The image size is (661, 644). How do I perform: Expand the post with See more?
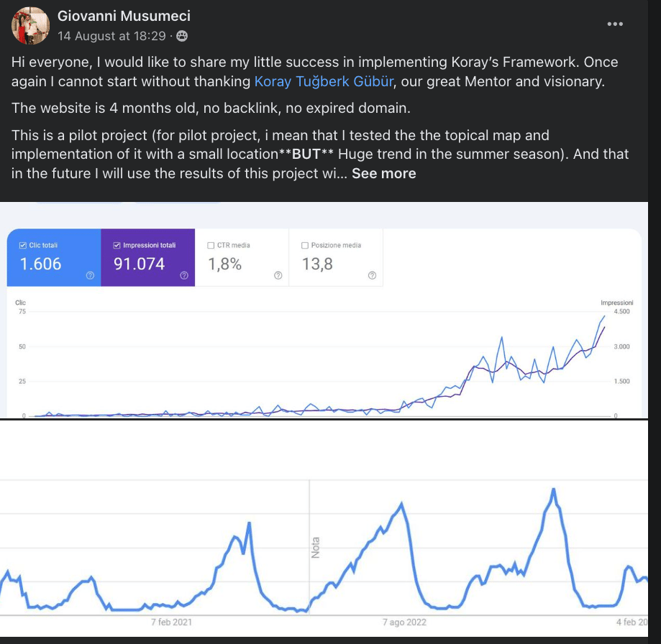coord(383,173)
